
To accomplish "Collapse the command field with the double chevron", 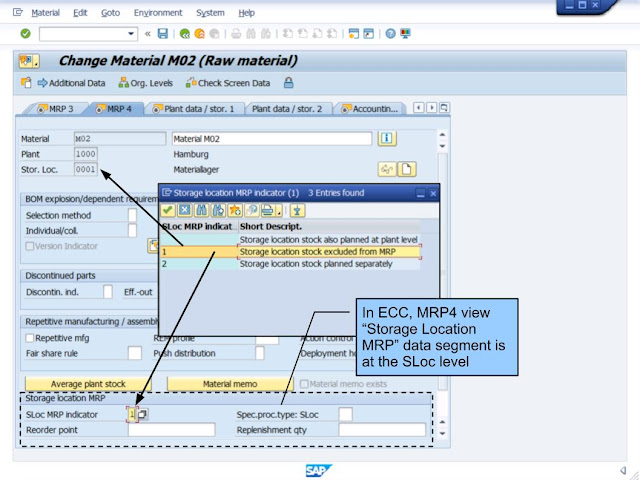I will 148,34.
